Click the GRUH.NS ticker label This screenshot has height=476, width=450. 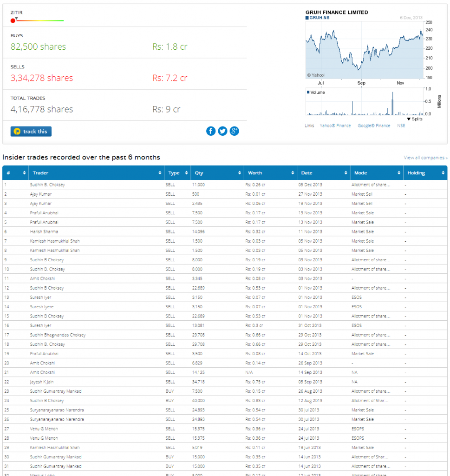tap(320, 18)
